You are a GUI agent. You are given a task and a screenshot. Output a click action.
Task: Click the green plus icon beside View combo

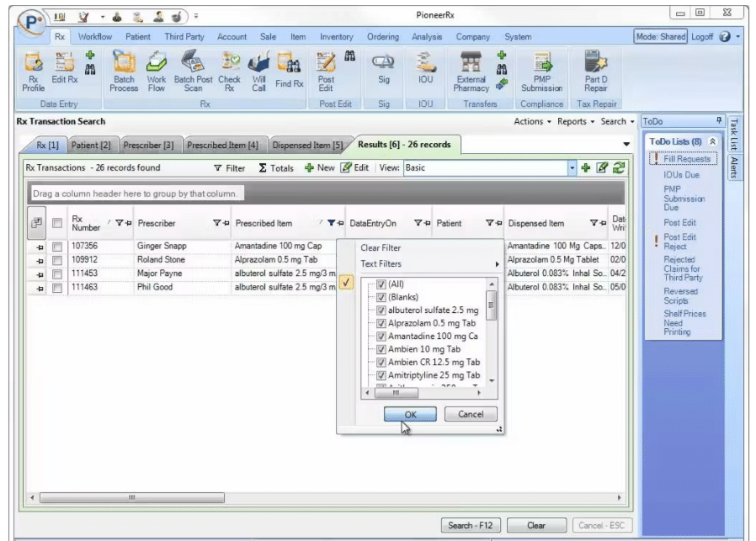pyautogui.click(x=586, y=167)
